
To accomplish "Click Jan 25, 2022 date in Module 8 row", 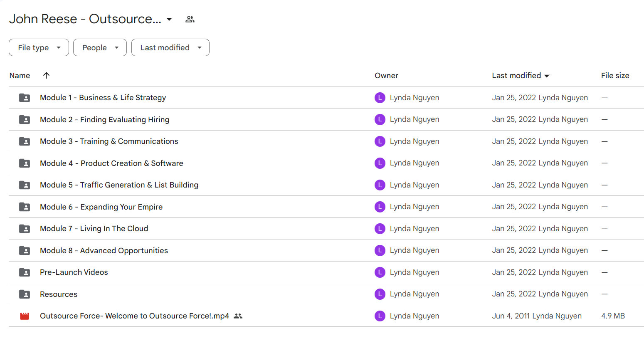I will [x=514, y=250].
